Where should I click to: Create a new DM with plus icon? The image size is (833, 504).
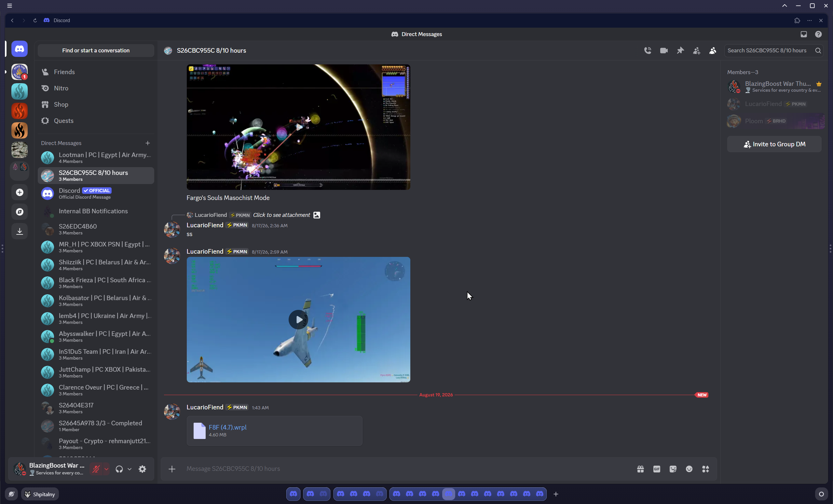click(147, 143)
